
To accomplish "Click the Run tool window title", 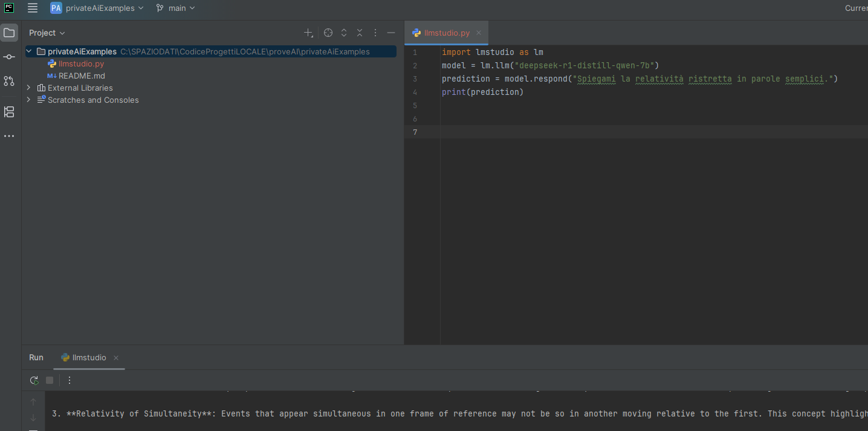I will coord(36,357).
